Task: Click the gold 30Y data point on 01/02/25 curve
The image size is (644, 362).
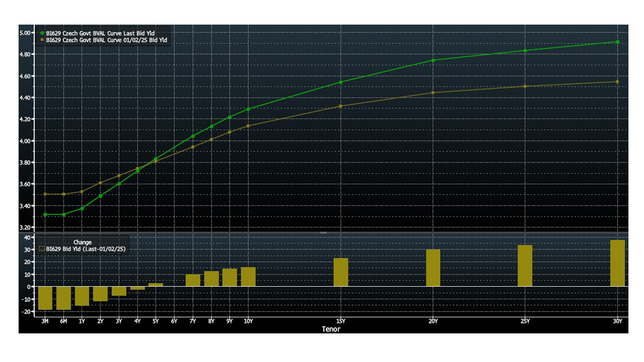Action: point(617,82)
